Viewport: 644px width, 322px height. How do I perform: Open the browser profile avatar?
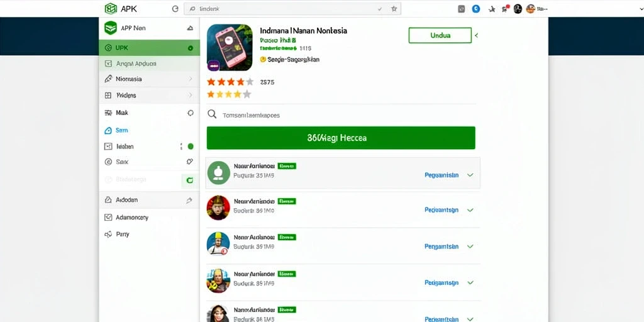(x=531, y=9)
